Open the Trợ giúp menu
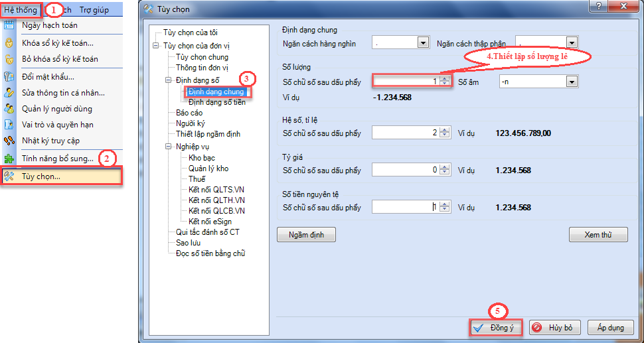The width and height of the screenshot is (644, 343). pos(94,10)
